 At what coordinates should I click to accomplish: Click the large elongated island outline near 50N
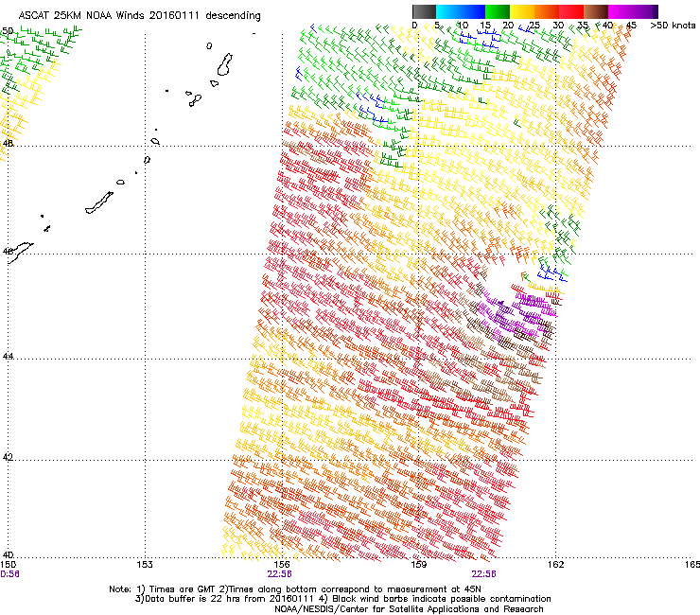coord(224,64)
